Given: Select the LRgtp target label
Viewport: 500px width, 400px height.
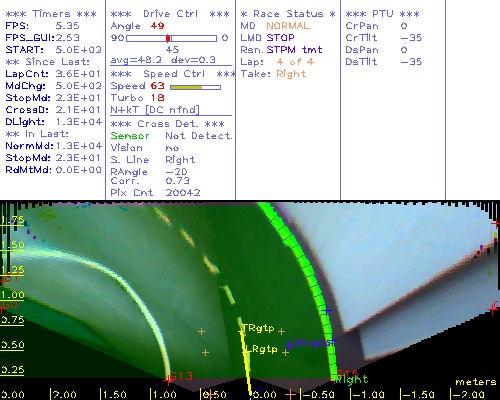Looking at the screenshot, I should tap(261, 349).
